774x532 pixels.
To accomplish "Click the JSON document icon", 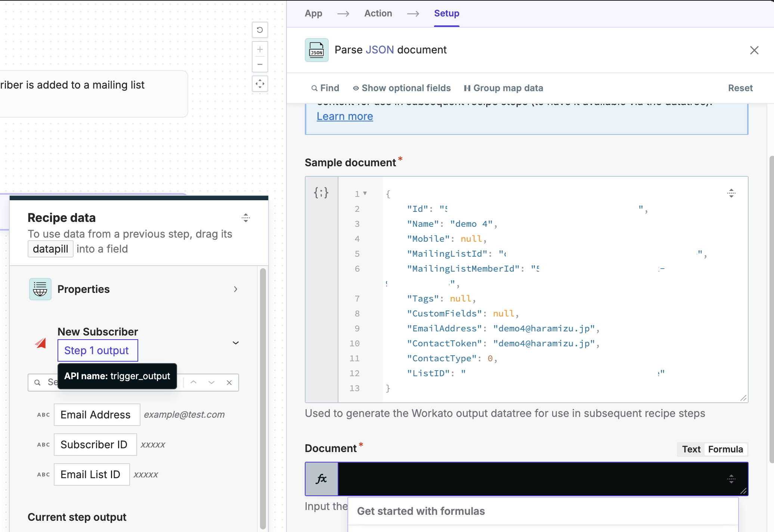I will coord(317,50).
